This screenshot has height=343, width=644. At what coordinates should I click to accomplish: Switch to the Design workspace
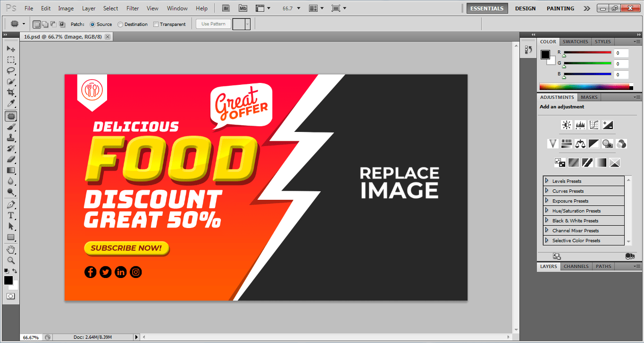pos(525,8)
